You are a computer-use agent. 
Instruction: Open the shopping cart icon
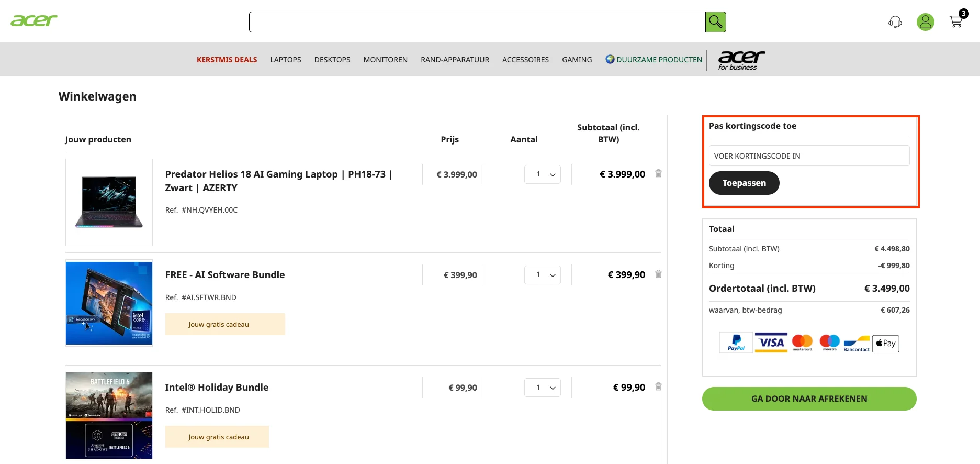tap(956, 22)
